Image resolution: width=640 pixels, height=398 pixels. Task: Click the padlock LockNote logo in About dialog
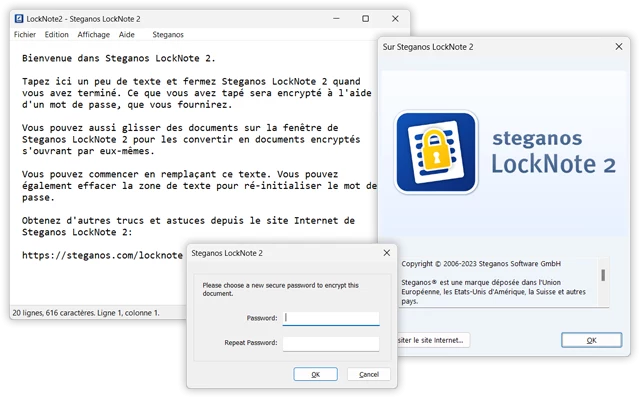[x=436, y=152]
